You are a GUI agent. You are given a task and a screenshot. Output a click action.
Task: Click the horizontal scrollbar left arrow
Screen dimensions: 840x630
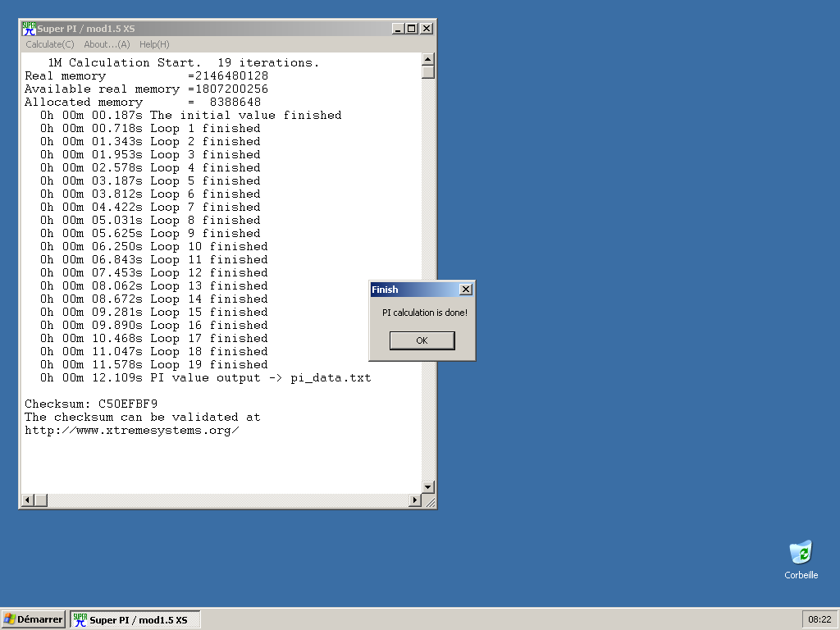(28, 500)
